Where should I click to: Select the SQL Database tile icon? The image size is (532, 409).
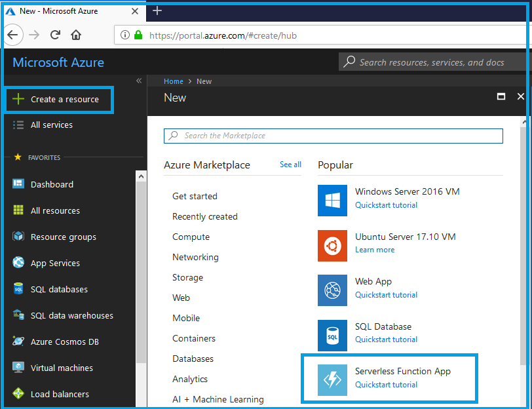pyautogui.click(x=332, y=336)
